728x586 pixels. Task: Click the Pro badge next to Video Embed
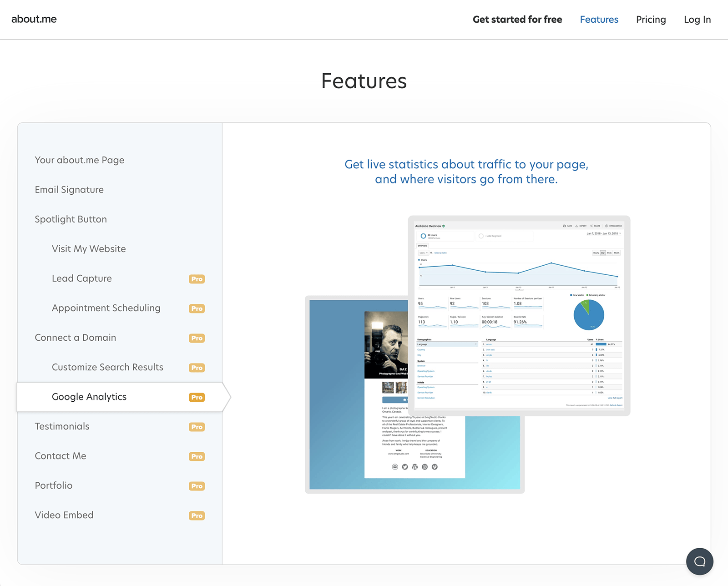[x=197, y=515]
